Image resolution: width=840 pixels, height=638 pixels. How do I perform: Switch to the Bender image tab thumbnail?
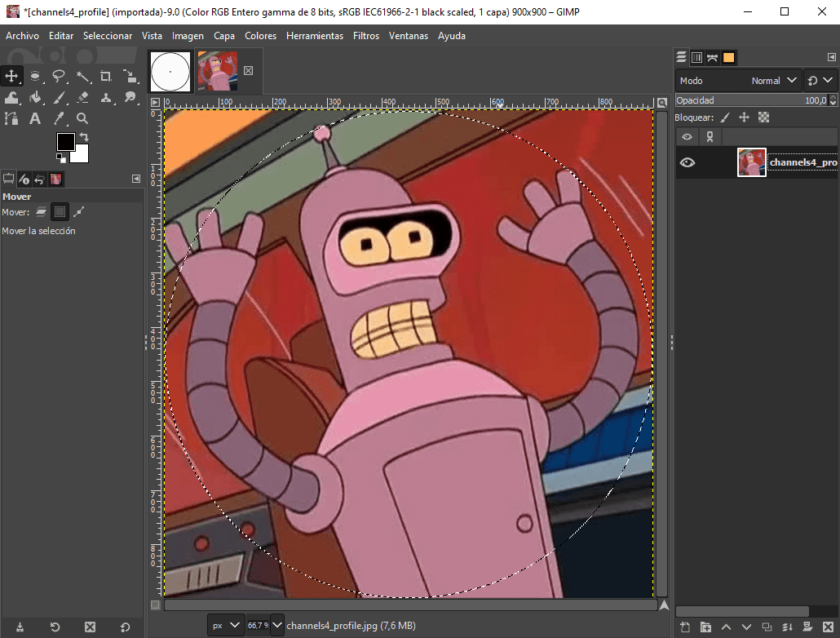[218, 71]
